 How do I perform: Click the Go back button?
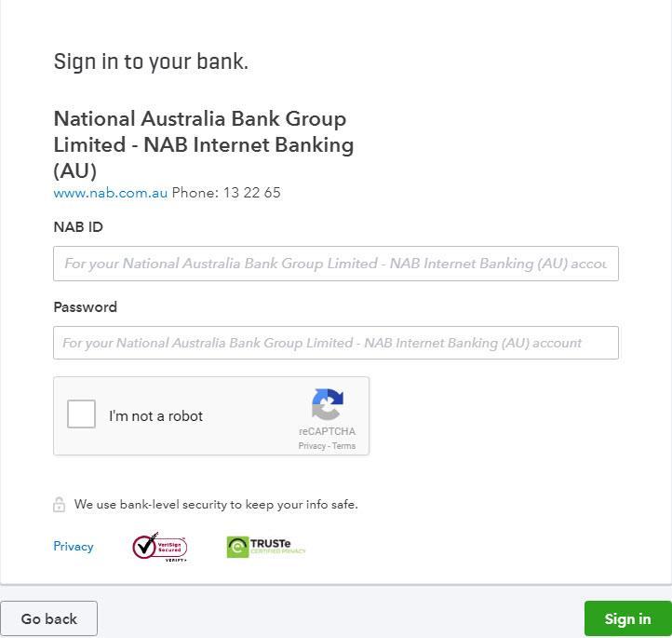click(48, 618)
